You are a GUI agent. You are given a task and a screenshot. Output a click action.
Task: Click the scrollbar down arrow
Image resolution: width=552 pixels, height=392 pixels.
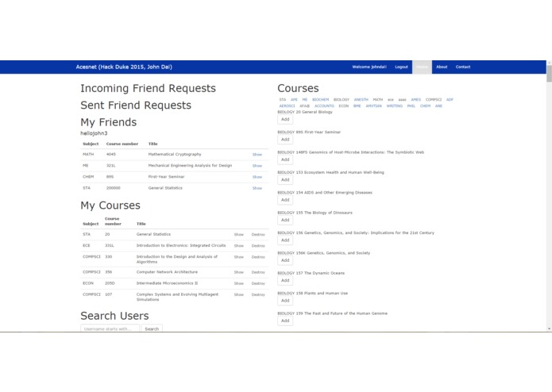pyautogui.click(x=549, y=329)
